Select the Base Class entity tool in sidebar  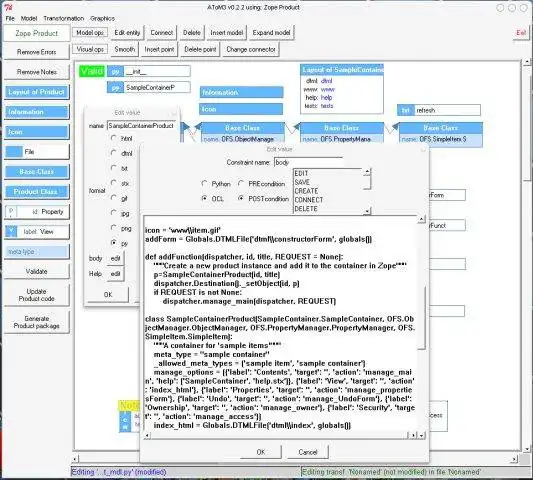click(x=36, y=172)
